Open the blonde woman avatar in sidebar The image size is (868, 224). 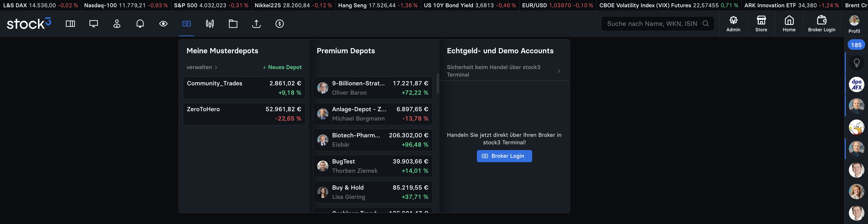[x=857, y=192]
